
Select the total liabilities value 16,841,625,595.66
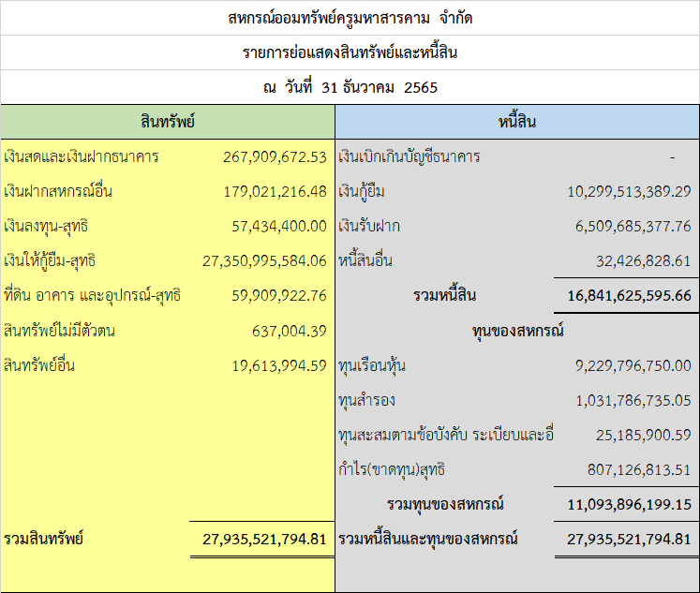tap(629, 296)
